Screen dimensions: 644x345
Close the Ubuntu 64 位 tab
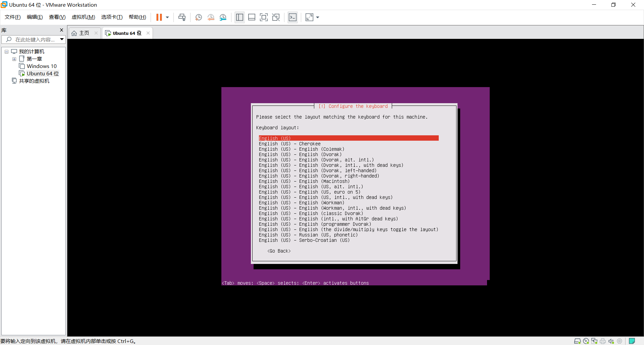point(148,33)
